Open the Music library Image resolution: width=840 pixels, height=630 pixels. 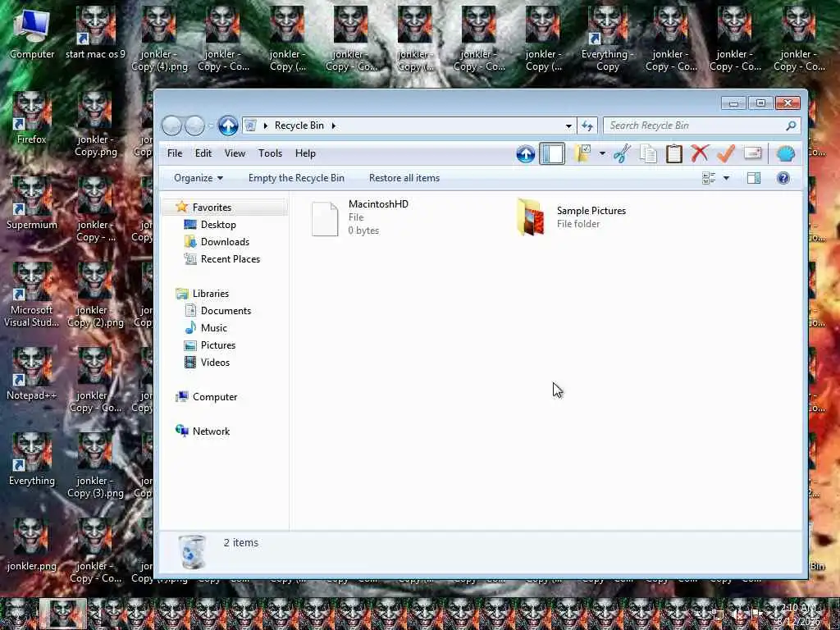[214, 328]
